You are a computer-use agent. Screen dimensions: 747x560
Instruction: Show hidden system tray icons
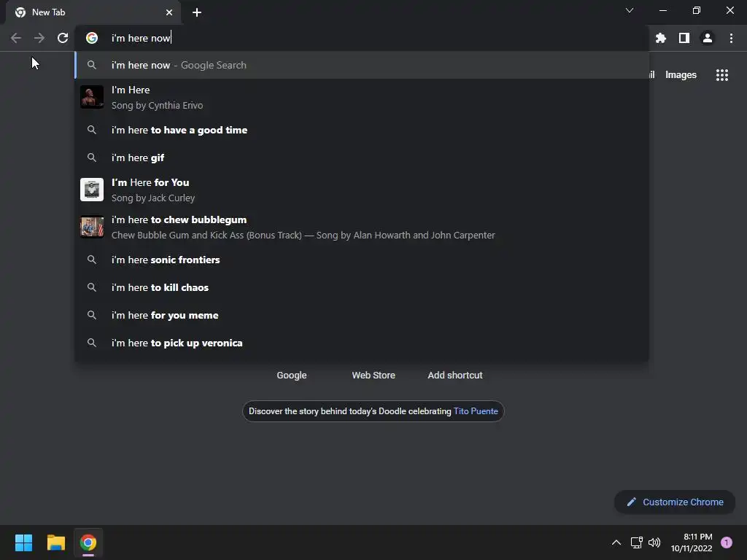click(x=616, y=542)
